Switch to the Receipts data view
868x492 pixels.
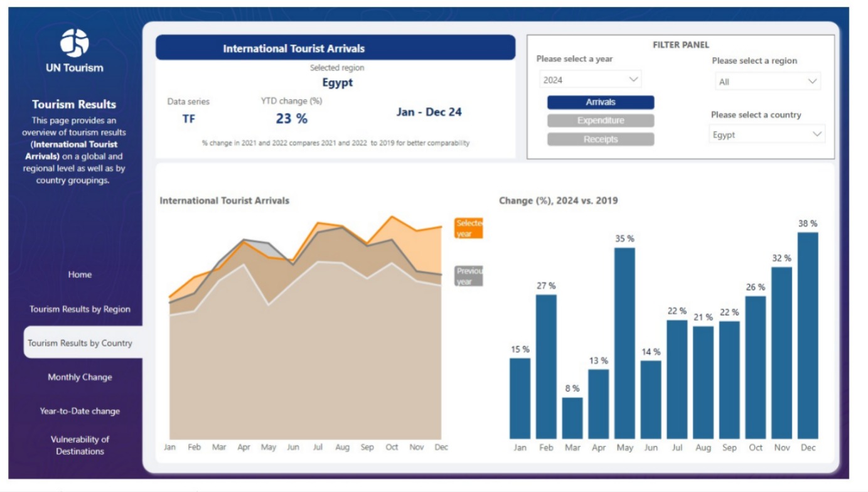[601, 139]
